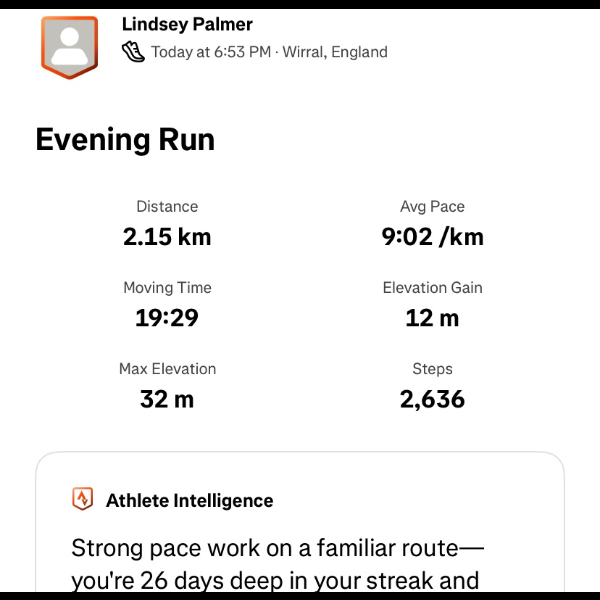Tap the Athlete Intelligence logo icon
The image size is (600, 600).
(x=83, y=499)
